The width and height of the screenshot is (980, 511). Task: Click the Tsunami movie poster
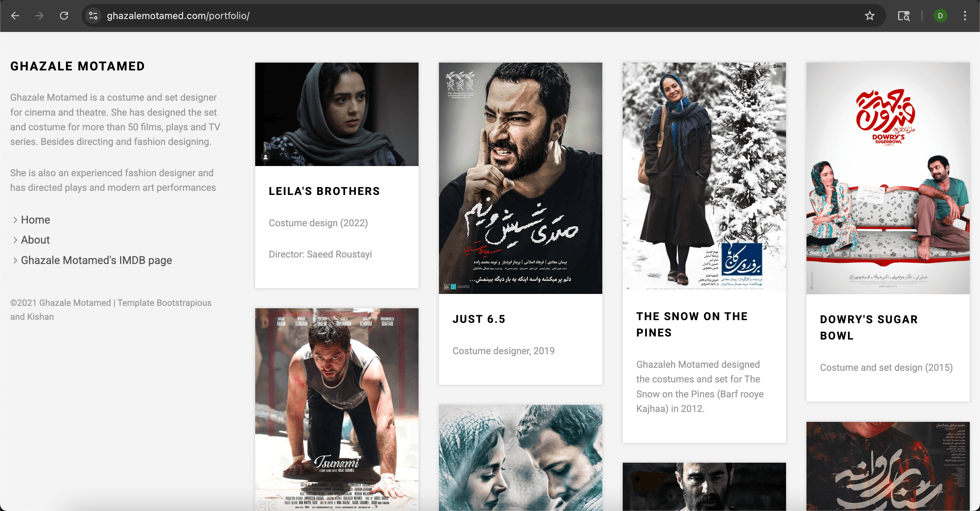click(x=336, y=409)
